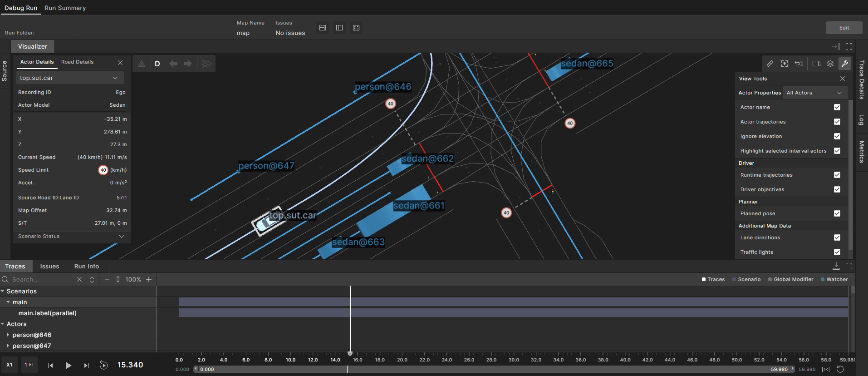Switch to the Run Summary tab
This screenshot has width=868, height=376.
tap(65, 8)
